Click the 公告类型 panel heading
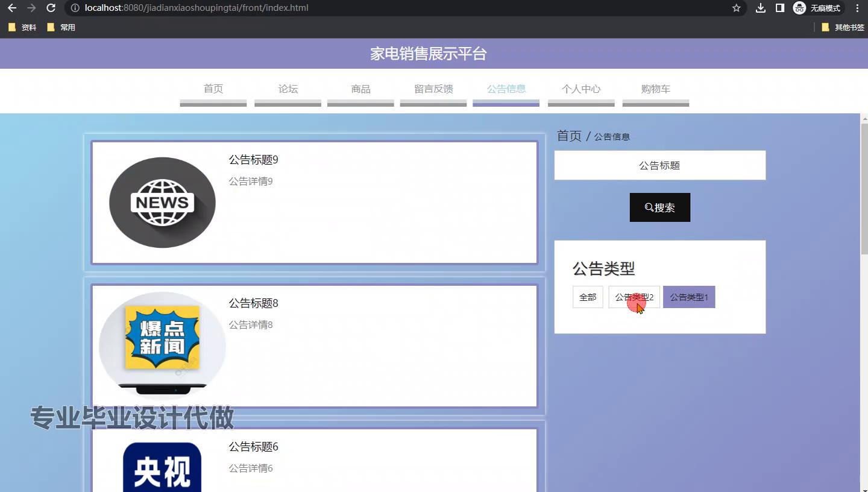This screenshot has height=492, width=868. [603, 268]
